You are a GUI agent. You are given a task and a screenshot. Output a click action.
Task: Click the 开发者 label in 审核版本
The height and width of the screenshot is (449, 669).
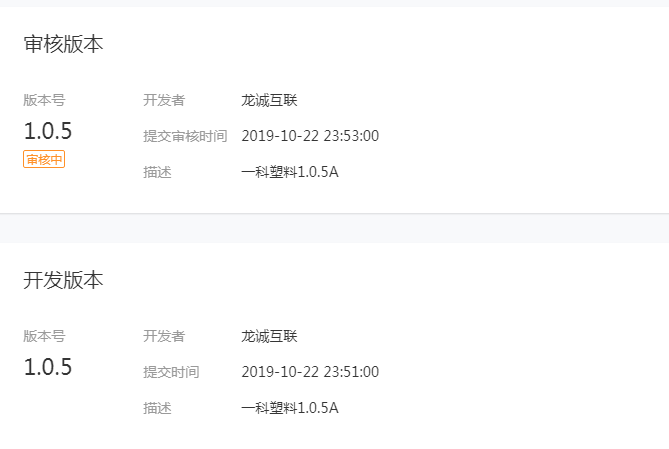pos(164,100)
